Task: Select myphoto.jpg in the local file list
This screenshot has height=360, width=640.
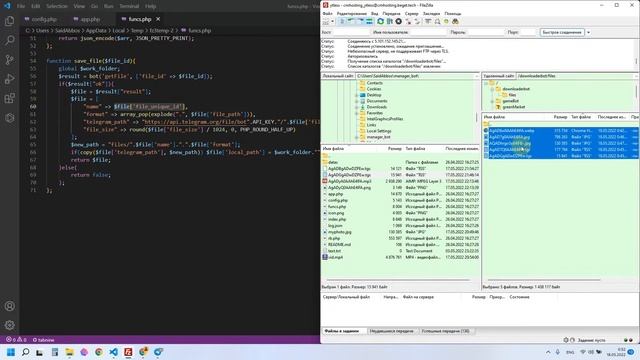Action: coord(340,232)
